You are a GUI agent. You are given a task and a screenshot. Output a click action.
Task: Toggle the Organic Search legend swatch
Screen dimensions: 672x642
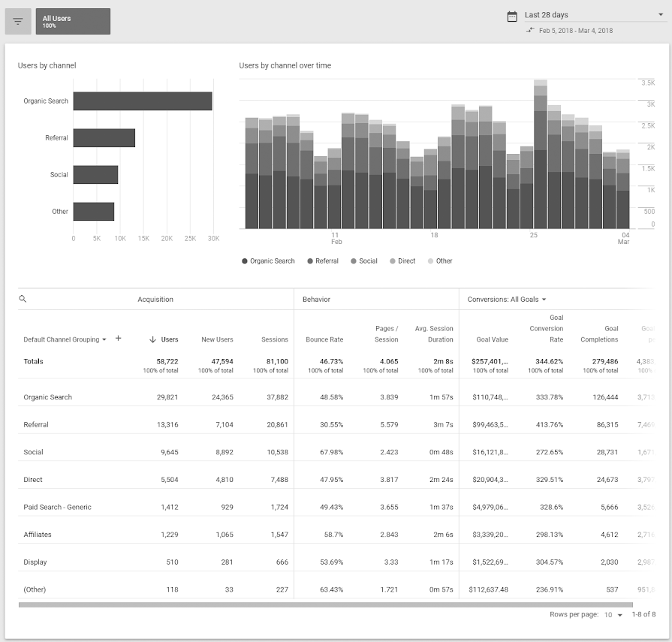245,261
